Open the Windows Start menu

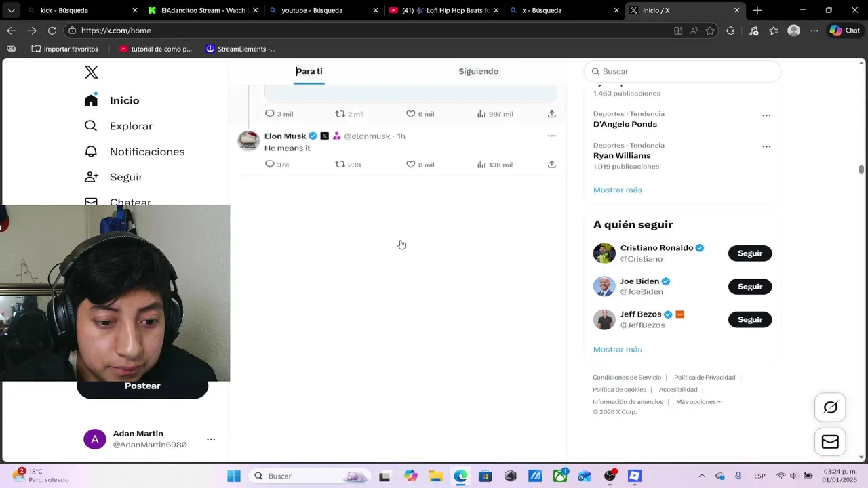(234, 476)
